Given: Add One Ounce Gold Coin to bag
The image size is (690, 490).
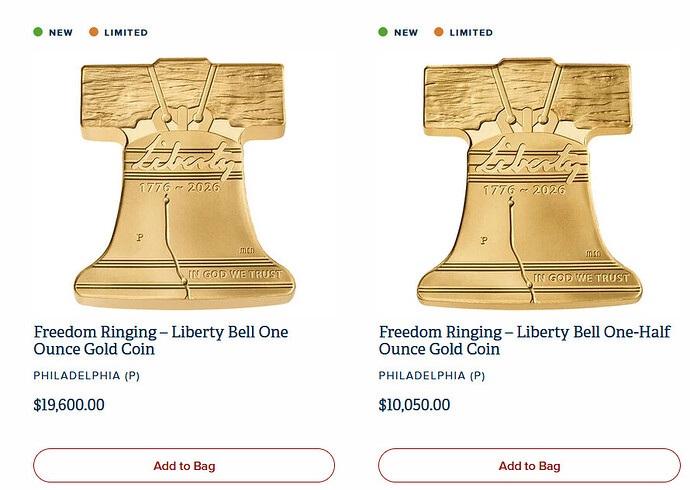Looking at the screenshot, I should tap(184, 465).
